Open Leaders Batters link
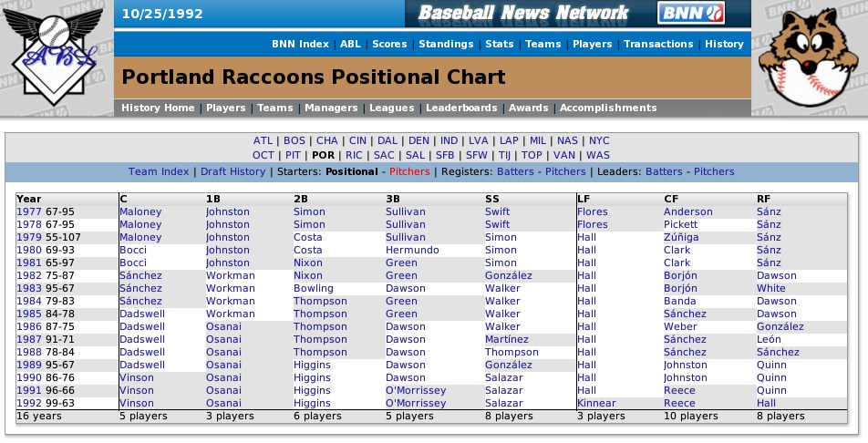Screen dimensions: 868x443 664,171
